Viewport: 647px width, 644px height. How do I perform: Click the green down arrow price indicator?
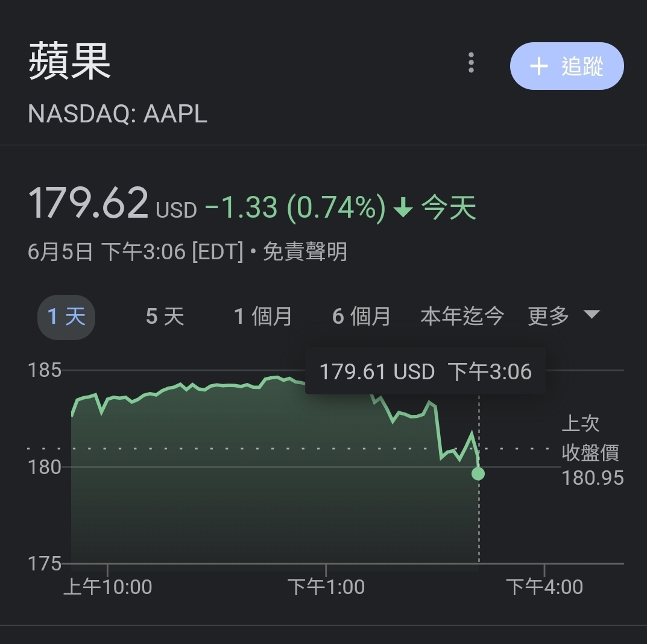[403, 207]
